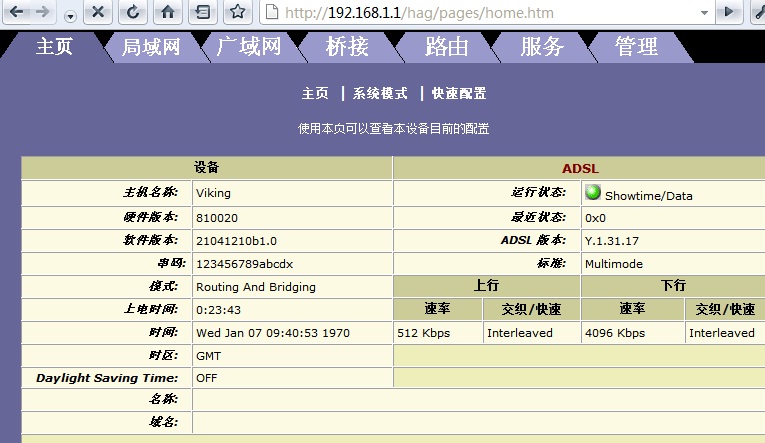Viewport: 765px width, 443px height.
Task: Switch to the 局域网 tab
Action: 150,47
